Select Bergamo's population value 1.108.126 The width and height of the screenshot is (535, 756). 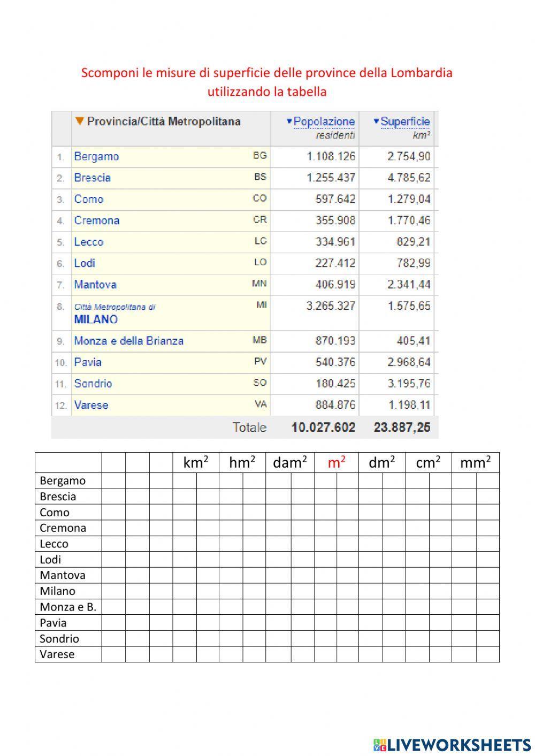coord(331,157)
